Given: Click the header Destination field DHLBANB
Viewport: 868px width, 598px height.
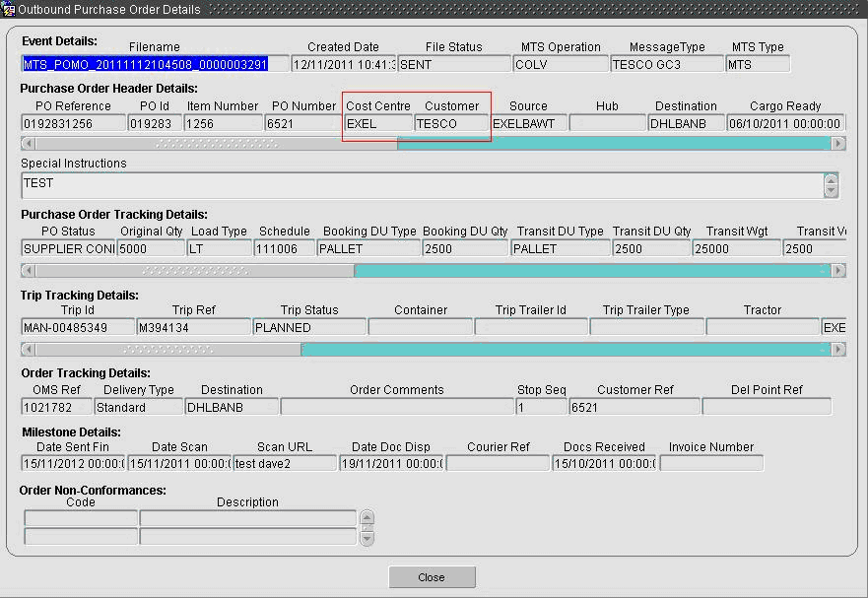Looking at the screenshot, I should point(686,123).
